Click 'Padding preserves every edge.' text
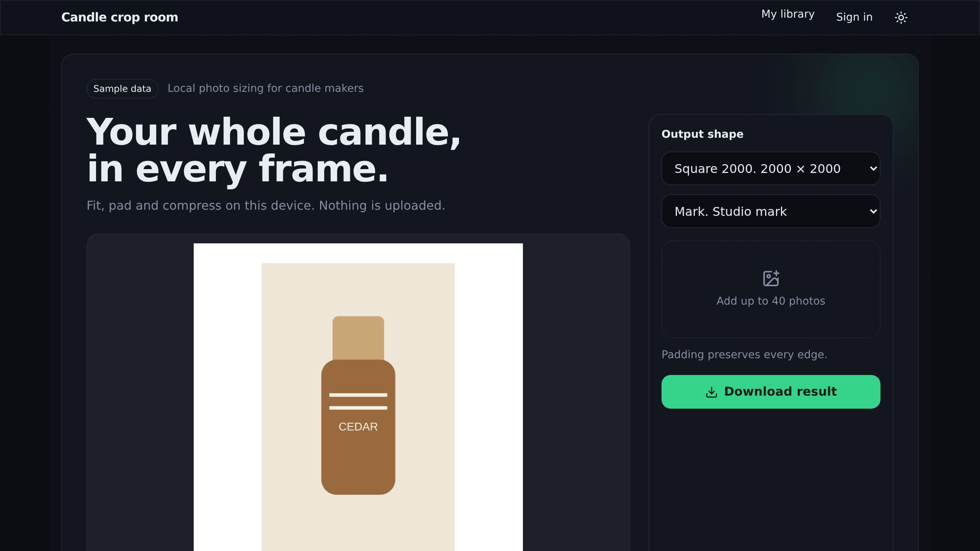The height and width of the screenshot is (551, 980). click(x=744, y=354)
